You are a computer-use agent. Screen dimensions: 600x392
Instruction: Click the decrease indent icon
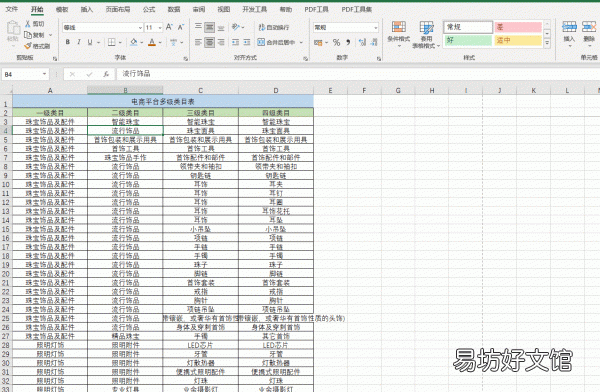(x=235, y=42)
